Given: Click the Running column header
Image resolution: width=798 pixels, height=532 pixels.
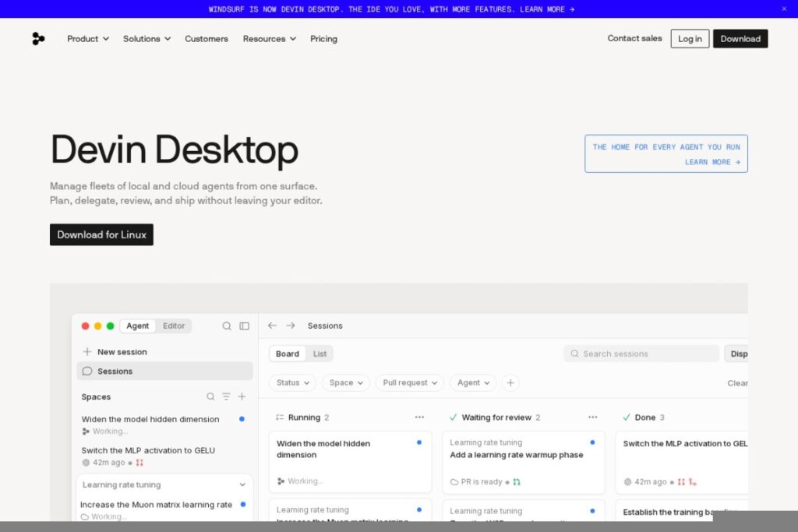Looking at the screenshot, I should coord(303,417).
